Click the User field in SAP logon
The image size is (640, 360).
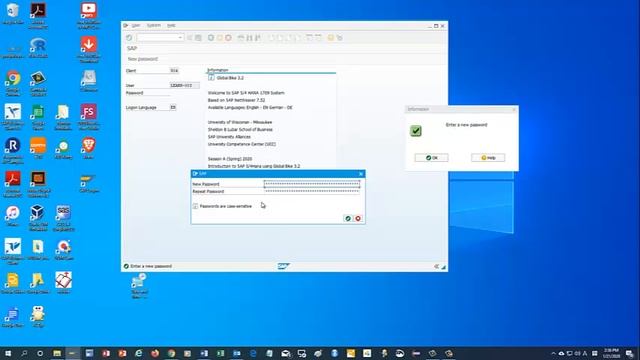click(184, 85)
